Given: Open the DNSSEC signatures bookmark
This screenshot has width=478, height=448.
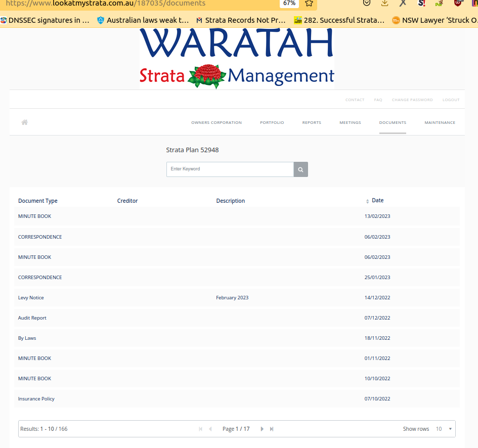Looking at the screenshot, I should tap(45, 20).
